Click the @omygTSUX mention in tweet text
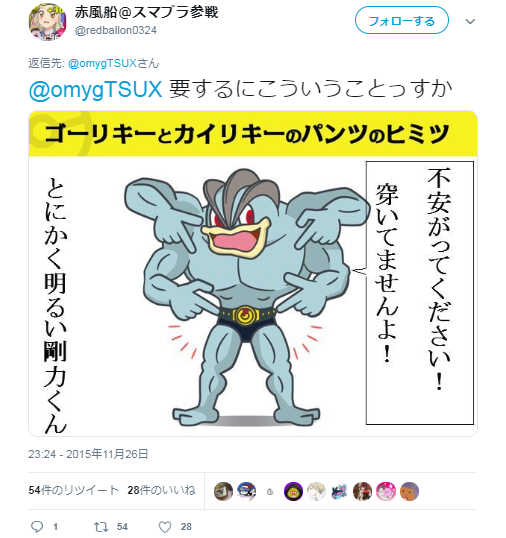Screen dimensions: 506x538 [95, 90]
